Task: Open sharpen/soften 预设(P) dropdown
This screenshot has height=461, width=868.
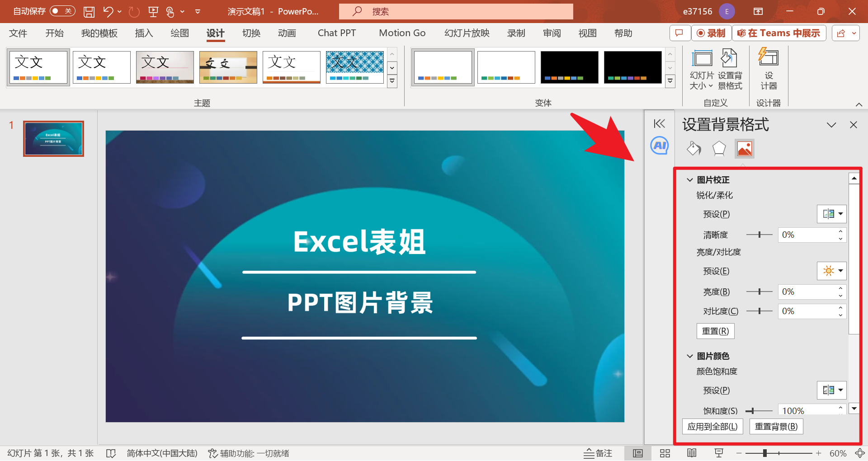Action: [x=831, y=214]
